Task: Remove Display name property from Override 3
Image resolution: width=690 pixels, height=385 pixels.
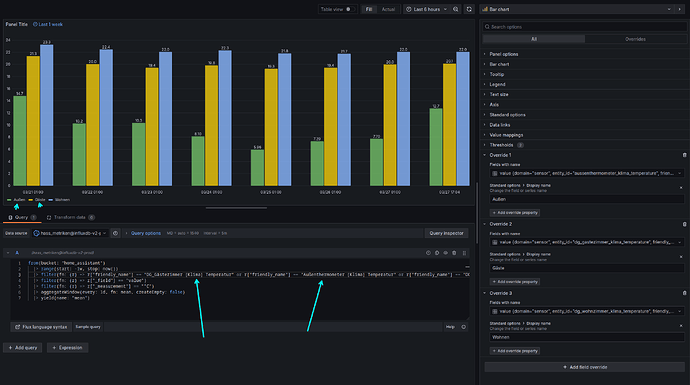Action: click(x=681, y=326)
